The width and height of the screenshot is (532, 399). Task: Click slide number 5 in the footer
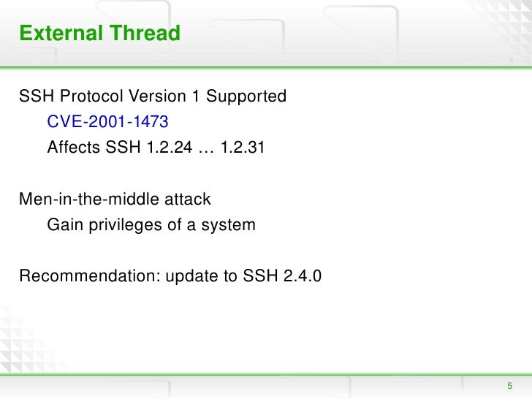[509, 386]
